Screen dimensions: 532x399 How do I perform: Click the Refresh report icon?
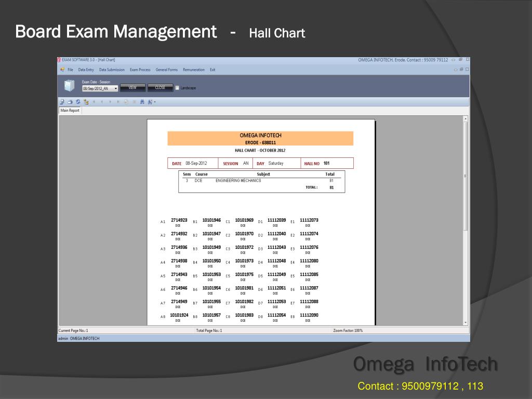click(x=78, y=102)
